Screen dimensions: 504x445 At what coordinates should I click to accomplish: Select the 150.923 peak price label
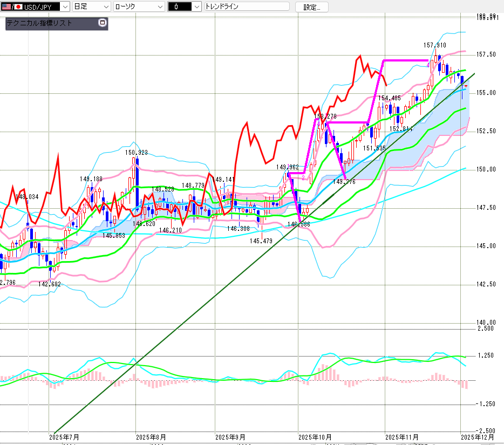coord(137,153)
